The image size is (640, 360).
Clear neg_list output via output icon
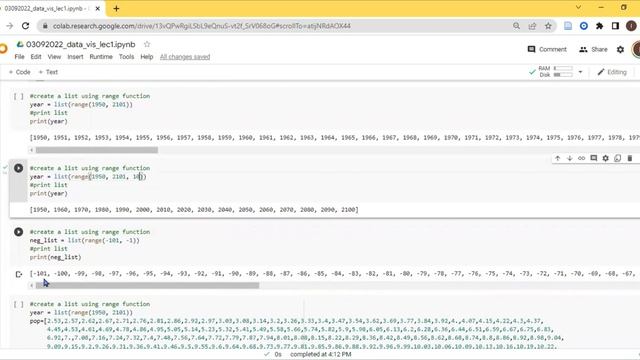point(18,274)
